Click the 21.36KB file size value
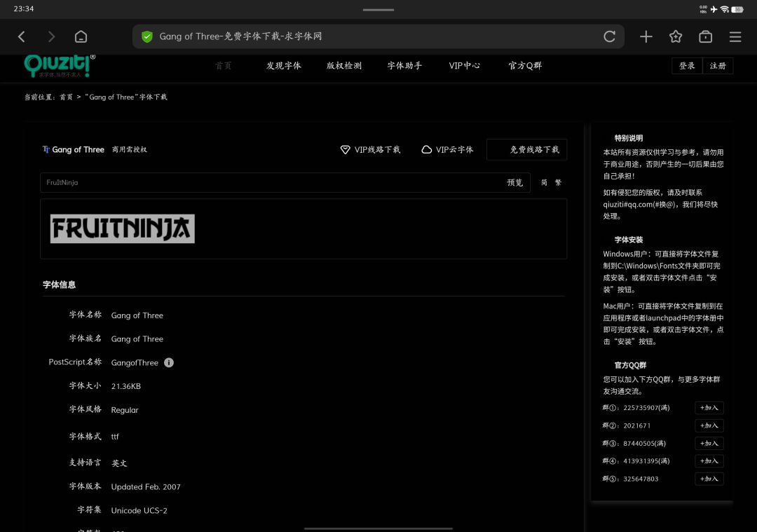The width and height of the screenshot is (757, 532). pos(126,386)
